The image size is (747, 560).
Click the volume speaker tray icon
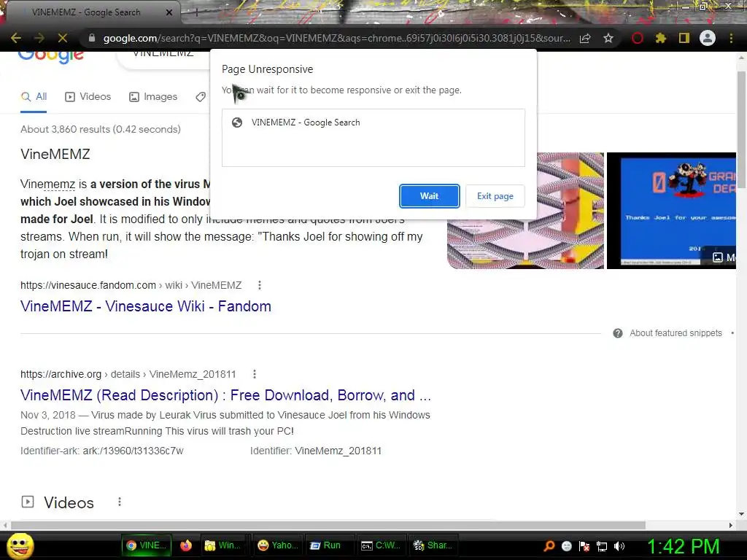tap(619, 546)
